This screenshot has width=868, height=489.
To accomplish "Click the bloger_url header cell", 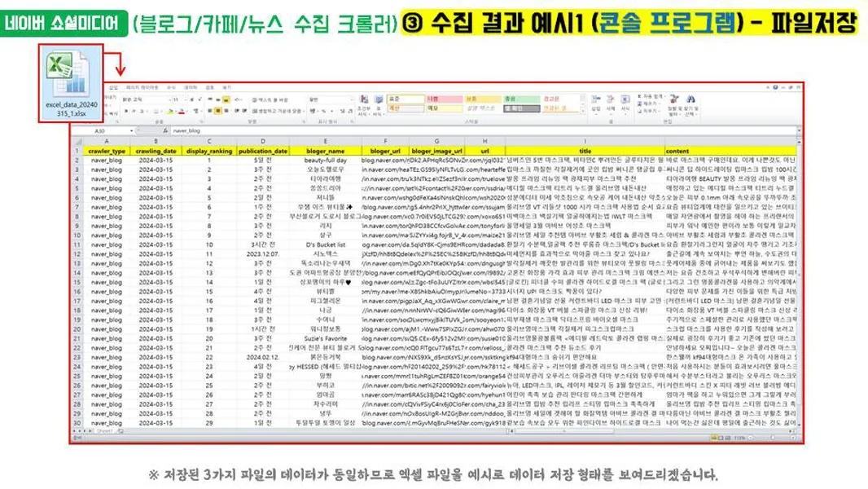I will [384, 151].
